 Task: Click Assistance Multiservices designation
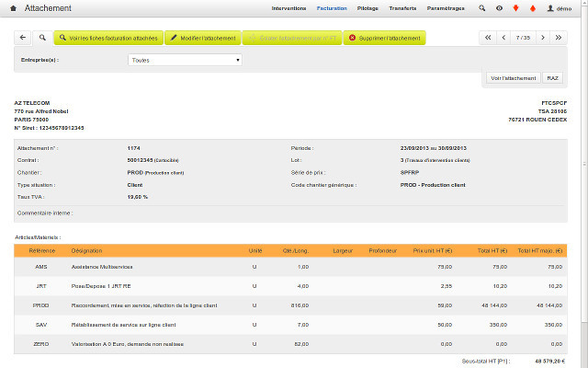102,267
